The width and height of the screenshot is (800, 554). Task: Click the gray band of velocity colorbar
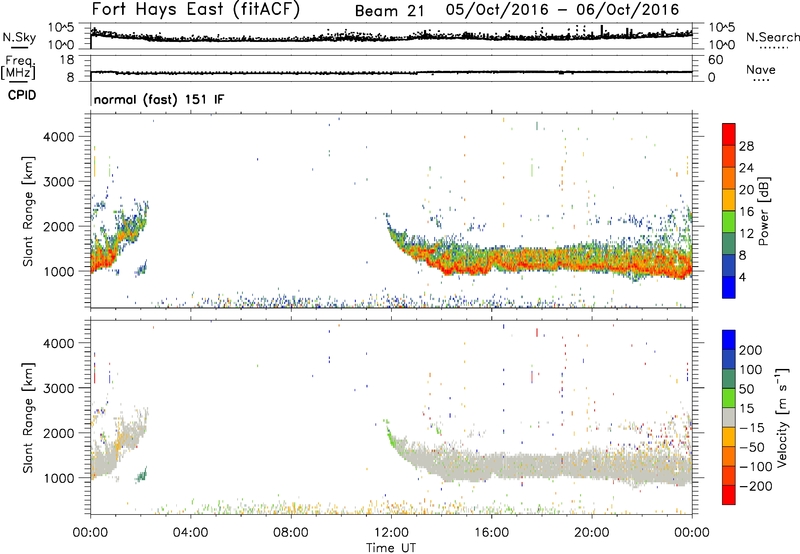pyautogui.click(x=729, y=417)
